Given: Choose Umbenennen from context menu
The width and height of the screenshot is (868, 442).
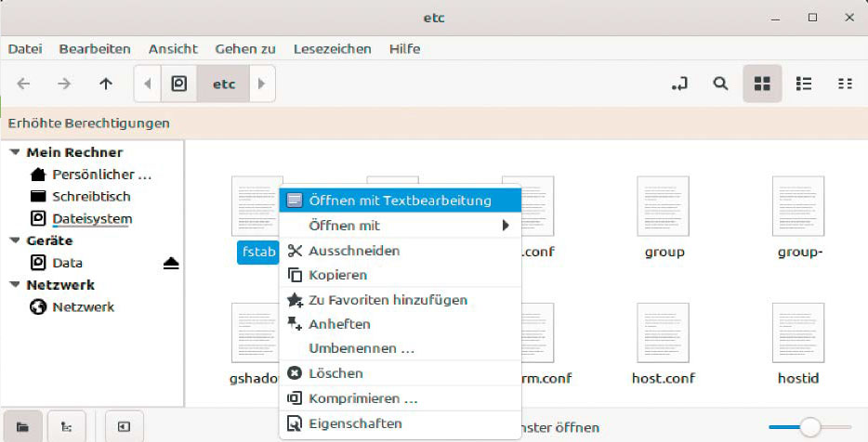Looking at the screenshot, I should pos(401,348).
